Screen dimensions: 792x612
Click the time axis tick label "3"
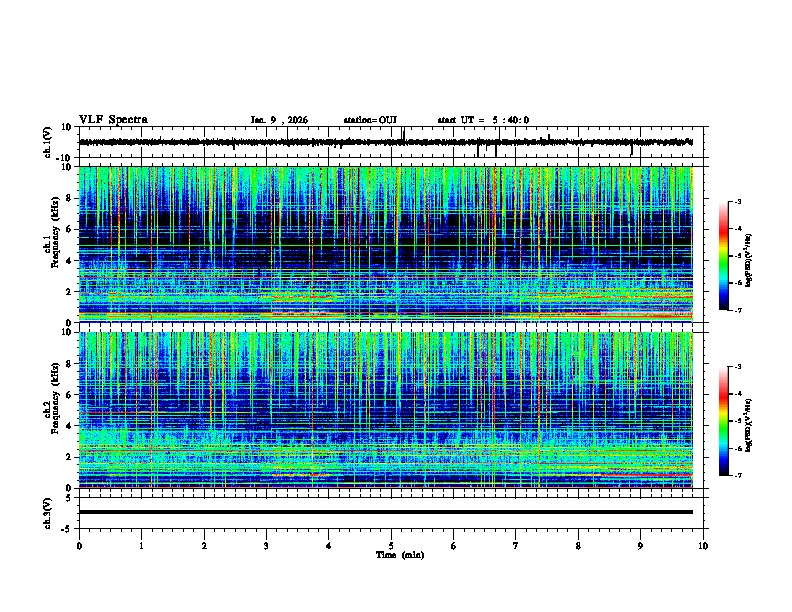pos(266,546)
